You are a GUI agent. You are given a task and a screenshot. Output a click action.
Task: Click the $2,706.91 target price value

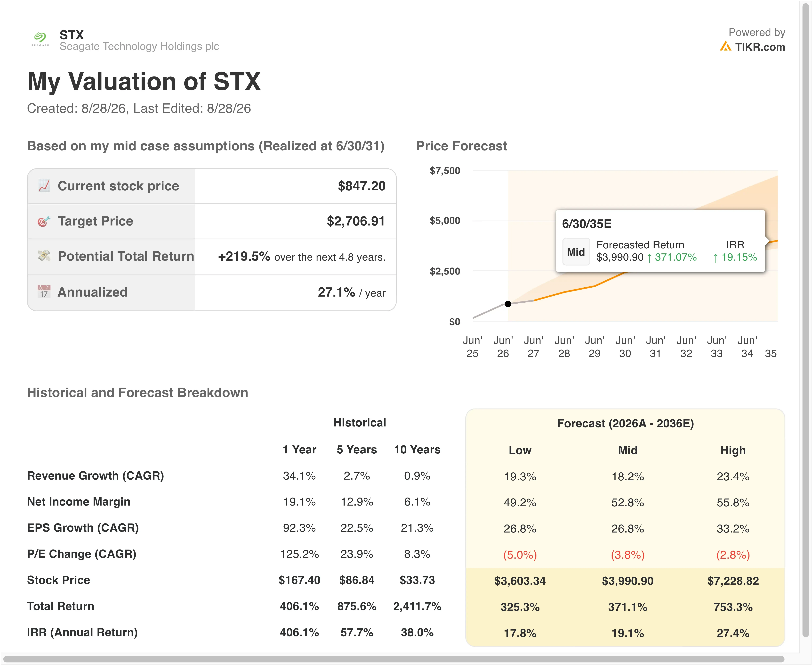click(356, 221)
